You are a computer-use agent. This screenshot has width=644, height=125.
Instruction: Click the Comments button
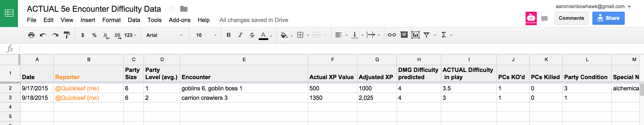(571, 18)
